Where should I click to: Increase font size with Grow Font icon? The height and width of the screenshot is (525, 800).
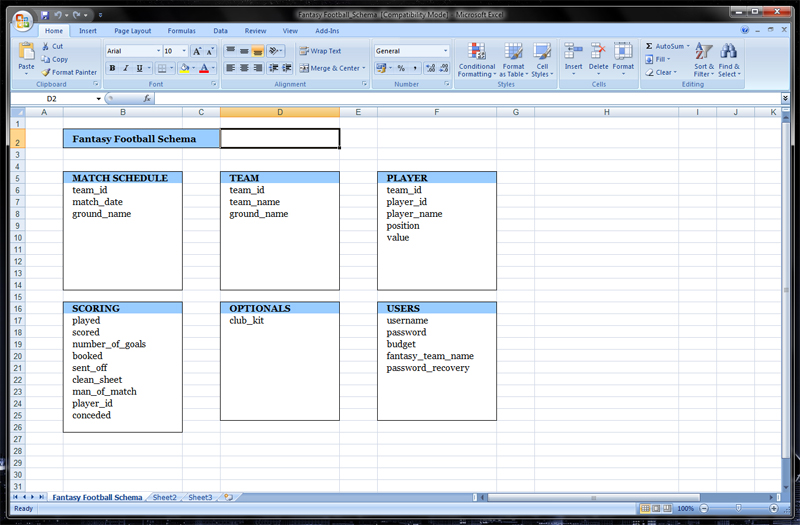(197, 51)
